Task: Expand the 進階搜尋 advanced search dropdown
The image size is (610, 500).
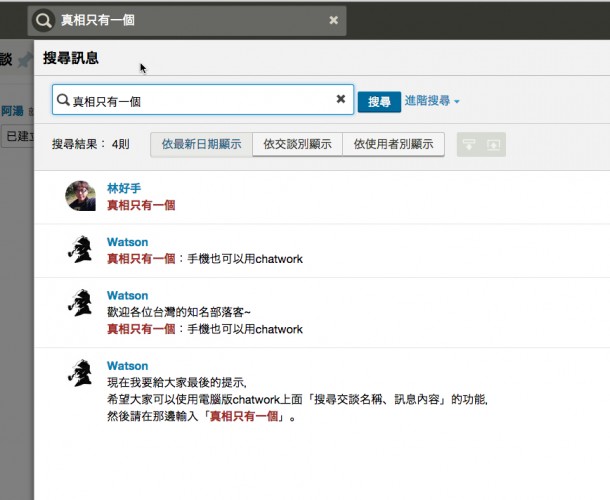Action: [432, 101]
